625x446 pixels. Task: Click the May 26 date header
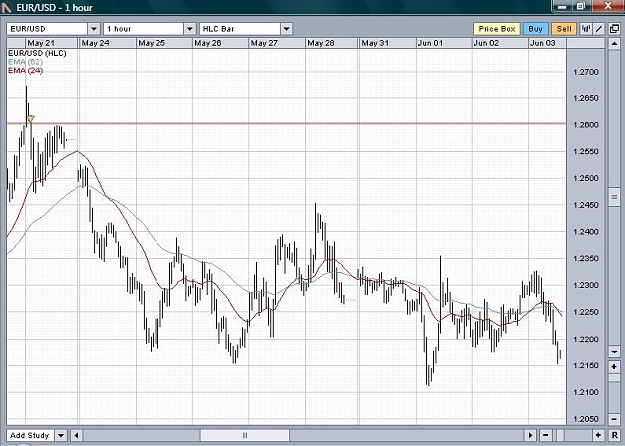(x=220, y=43)
